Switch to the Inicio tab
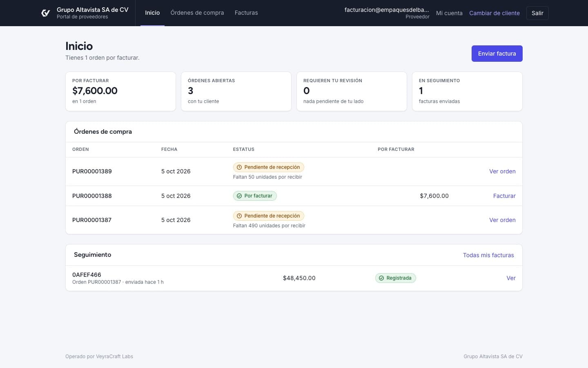Image resolution: width=588 pixels, height=368 pixels. (152, 13)
